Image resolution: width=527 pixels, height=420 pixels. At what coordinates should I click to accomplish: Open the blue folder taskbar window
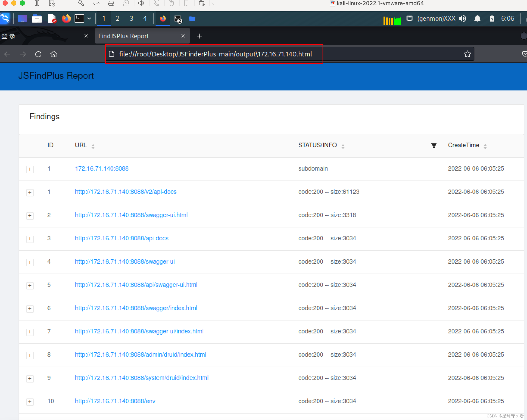pyautogui.click(x=192, y=19)
